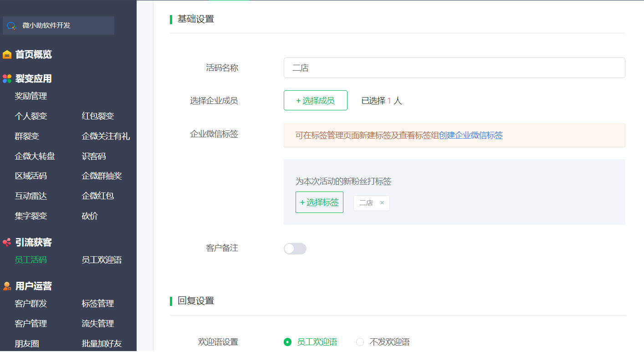
Task: Open 客户群发 in sidebar
Action: tap(31, 304)
